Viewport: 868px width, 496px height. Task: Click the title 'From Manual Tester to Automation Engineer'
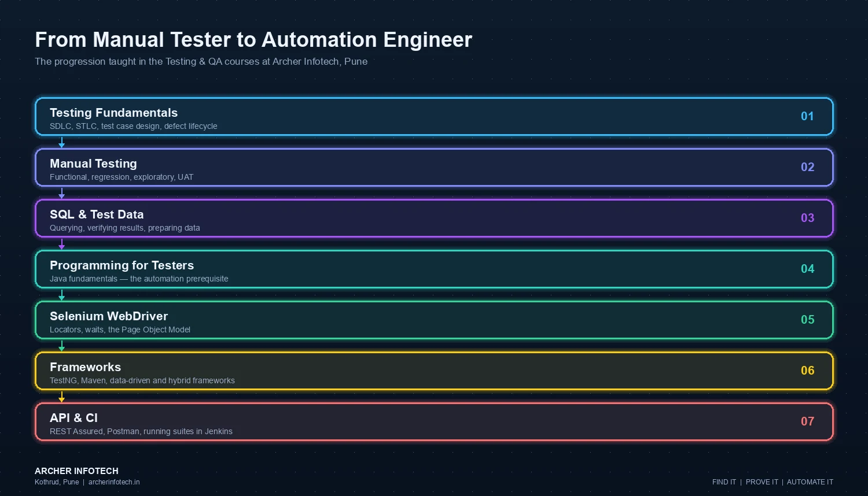point(253,40)
